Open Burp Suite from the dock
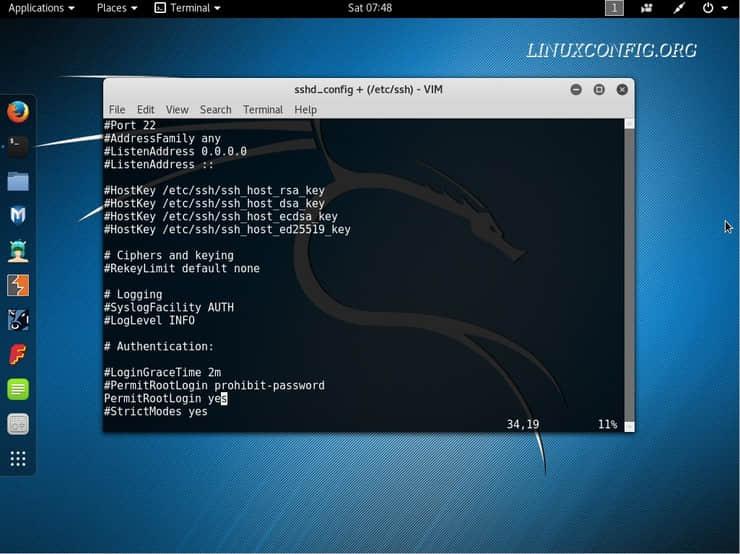740x554 pixels. (17, 286)
